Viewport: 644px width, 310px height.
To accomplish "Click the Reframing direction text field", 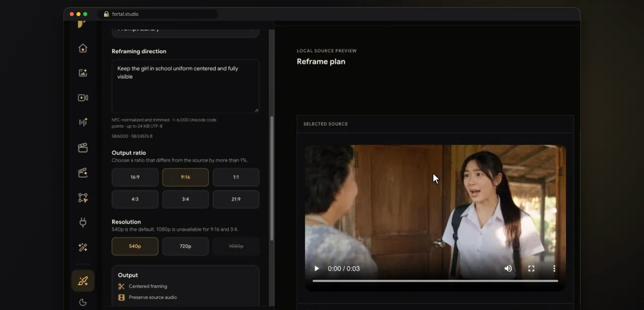I will [x=186, y=86].
